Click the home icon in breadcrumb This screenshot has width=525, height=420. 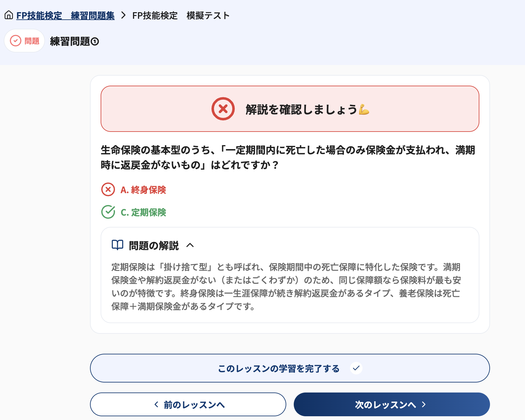click(9, 15)
